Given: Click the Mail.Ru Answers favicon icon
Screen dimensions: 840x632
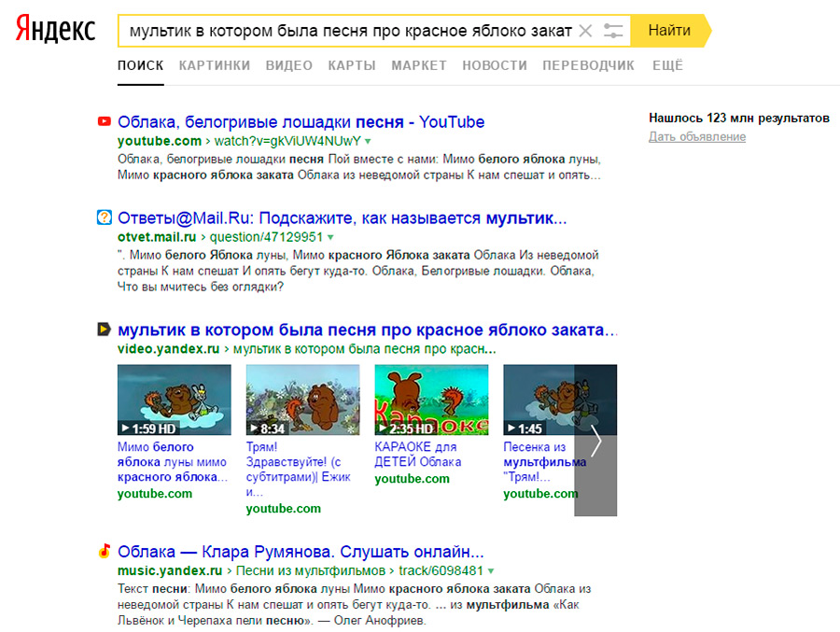Looking at the screenshot, I should coord(105,218).
